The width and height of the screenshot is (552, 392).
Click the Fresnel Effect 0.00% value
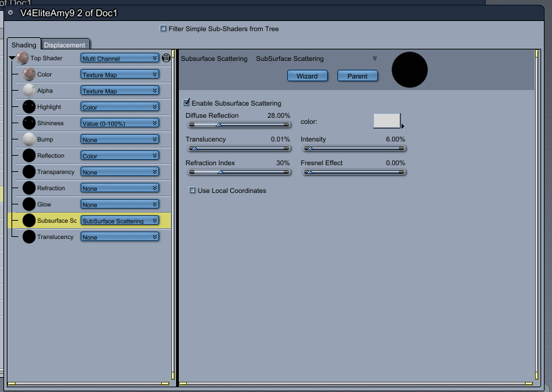pyautogui.click(x=395, y=162)
